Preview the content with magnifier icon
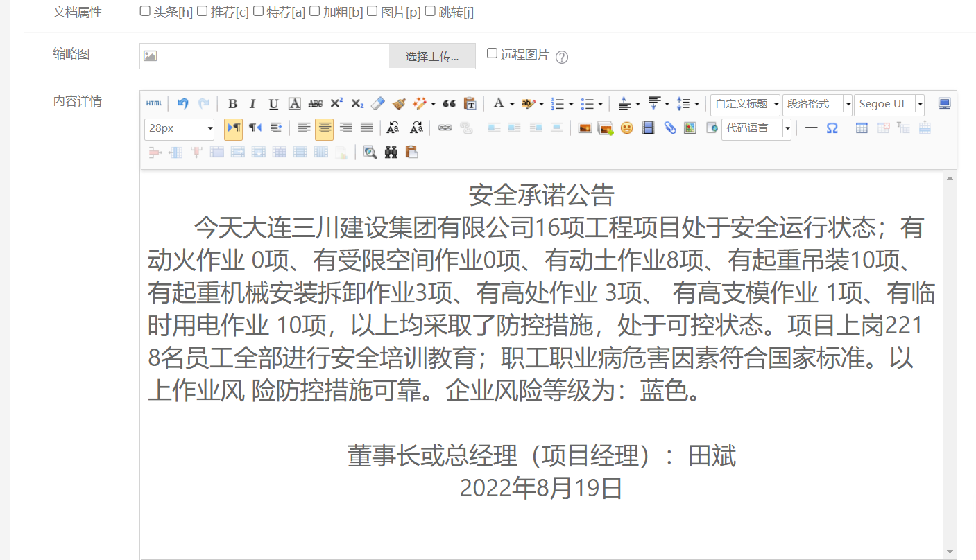976x560 pixels. (370, 152)
